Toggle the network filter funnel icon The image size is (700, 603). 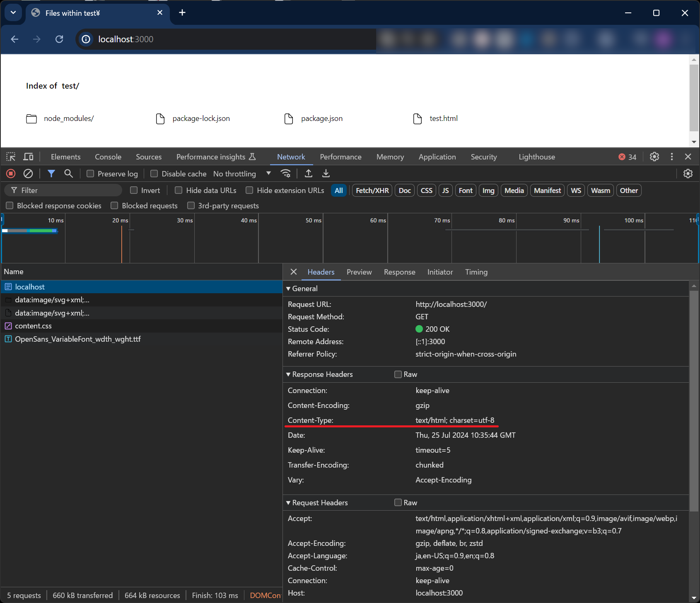[x=51, y=174]
